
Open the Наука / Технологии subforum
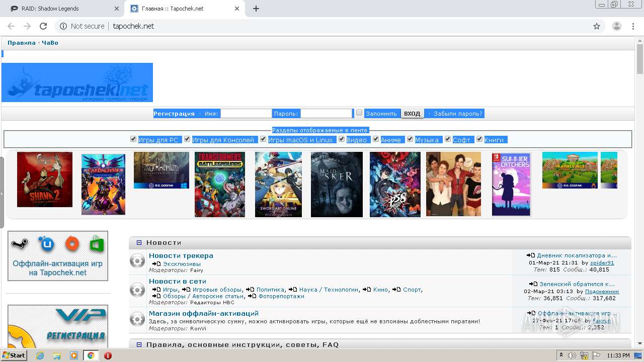click(329, 290)
